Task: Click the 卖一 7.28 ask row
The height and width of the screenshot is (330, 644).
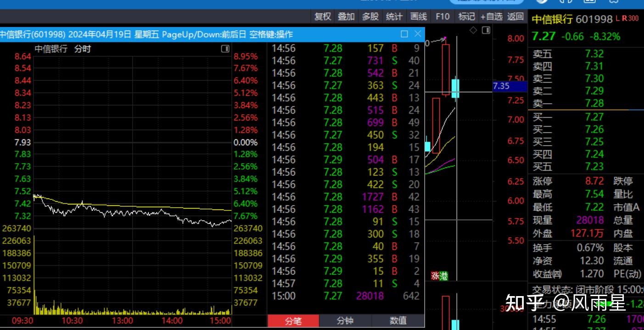Action: coord(586,104)
